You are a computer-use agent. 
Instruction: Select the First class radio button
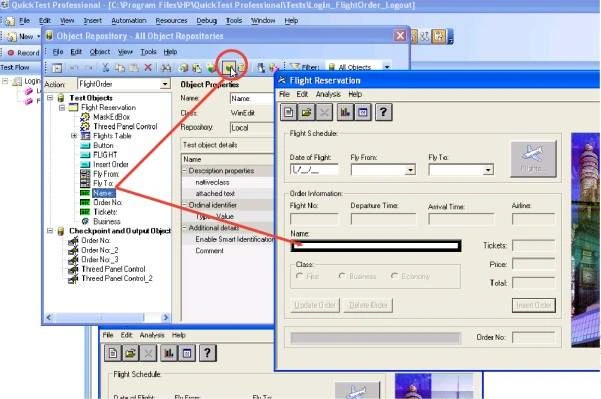[x=300, y=276]
